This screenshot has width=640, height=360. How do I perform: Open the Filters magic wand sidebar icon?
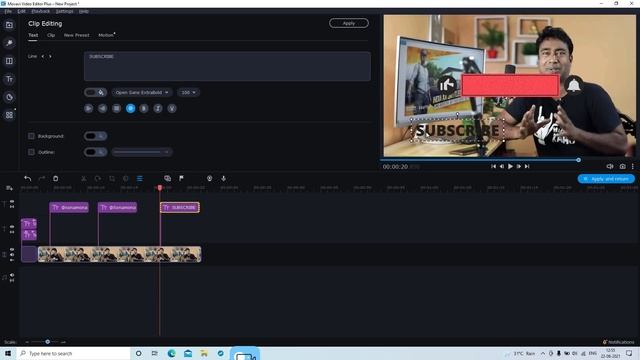9,43
